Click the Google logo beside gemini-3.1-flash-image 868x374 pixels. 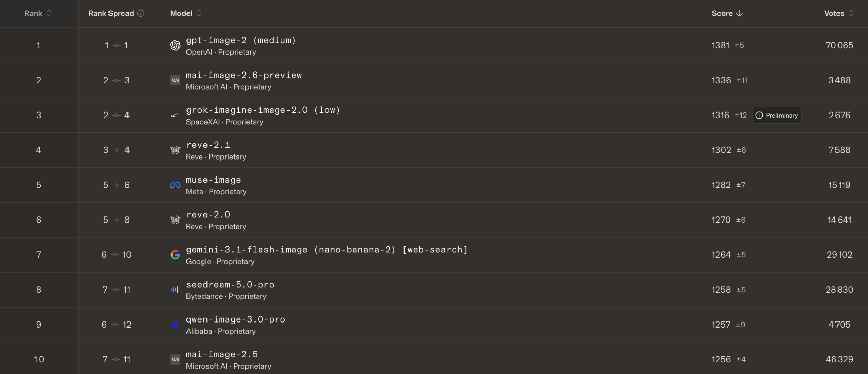click(x=175, y=255)
